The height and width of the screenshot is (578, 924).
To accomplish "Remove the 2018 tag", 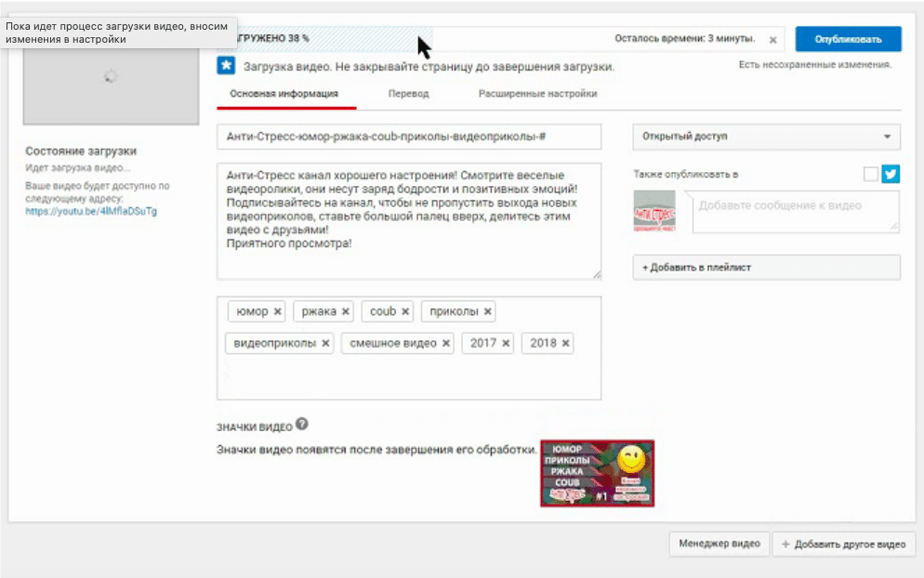I will (x=565, y=343).
